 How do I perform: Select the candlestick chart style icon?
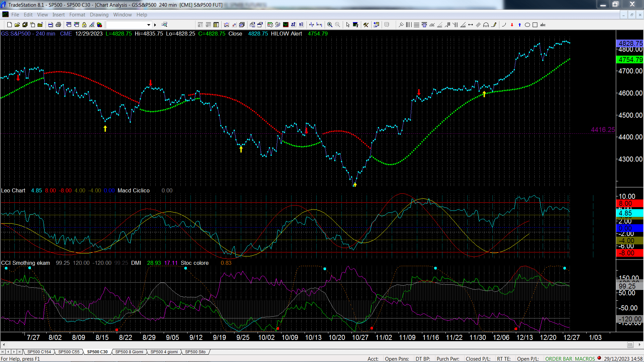point(301,25)
